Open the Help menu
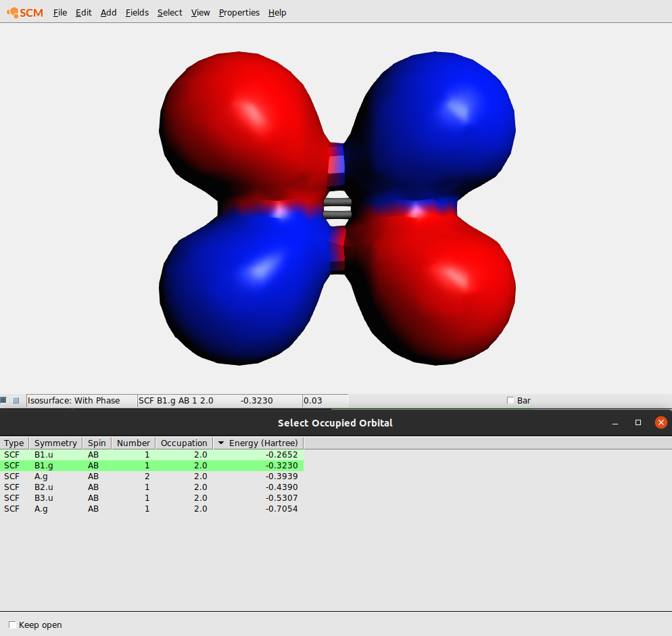The image size is (672, 636). [277, 12]
